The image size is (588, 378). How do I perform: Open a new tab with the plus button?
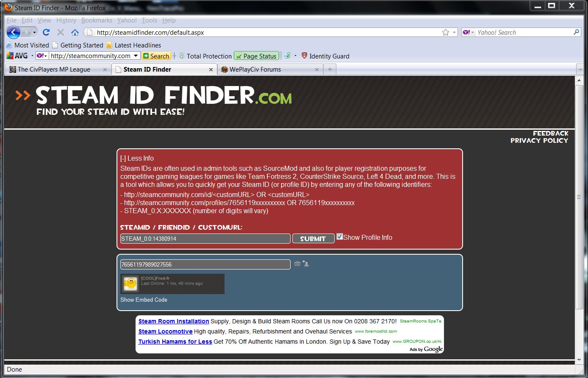pyautogui.click(x=330, y=69)
